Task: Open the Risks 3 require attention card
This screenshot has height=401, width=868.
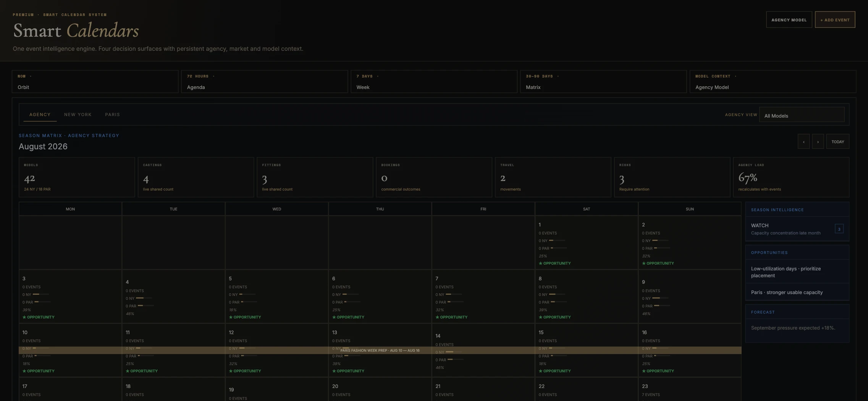Action: pos(672,177)
